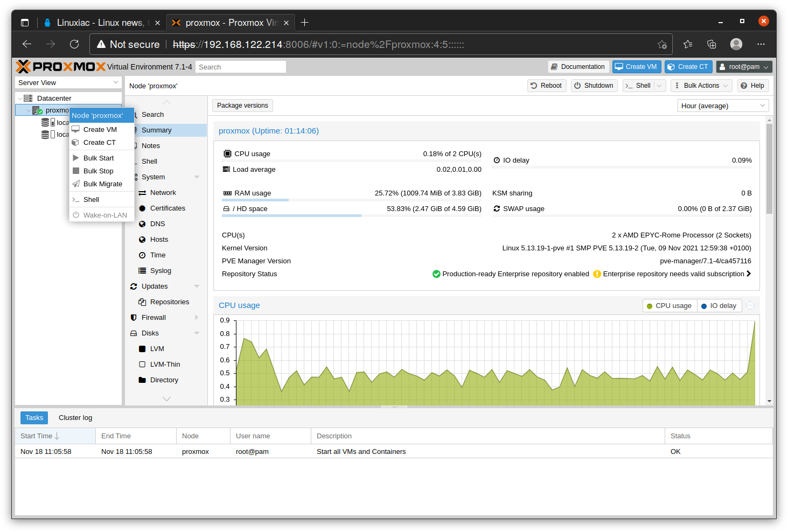Open the Shell dropdown arrow in toolbar
788x532 pixels.
tap(660, 86)
